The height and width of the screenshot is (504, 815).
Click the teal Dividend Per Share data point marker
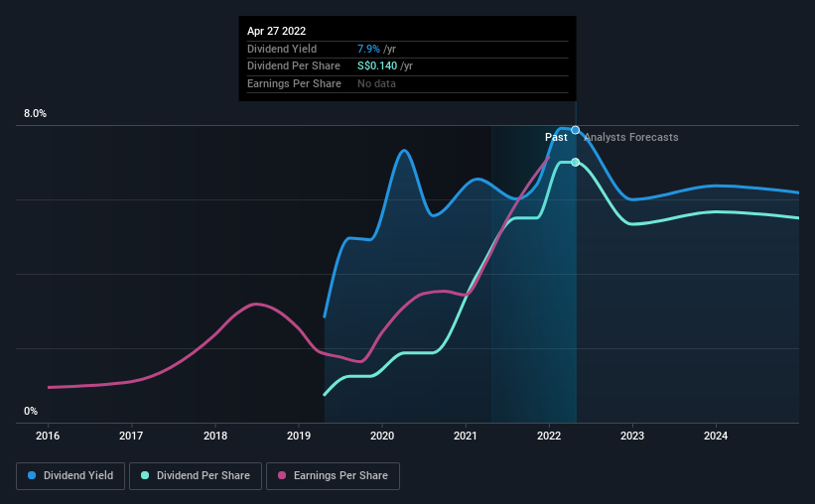pyautogui.click(x=576, y=162)
